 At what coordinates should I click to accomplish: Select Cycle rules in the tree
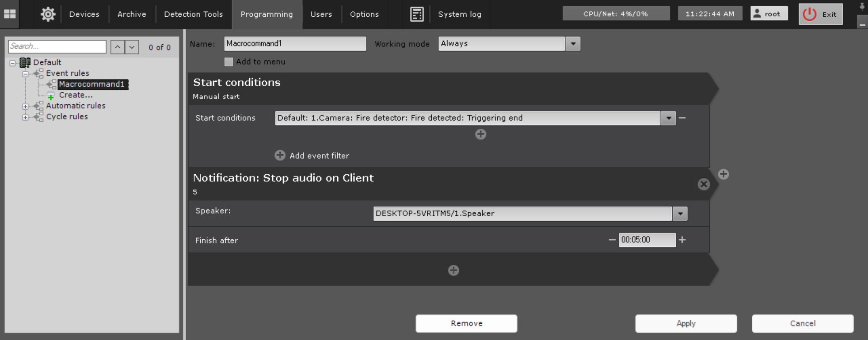[x=67, y=116]
